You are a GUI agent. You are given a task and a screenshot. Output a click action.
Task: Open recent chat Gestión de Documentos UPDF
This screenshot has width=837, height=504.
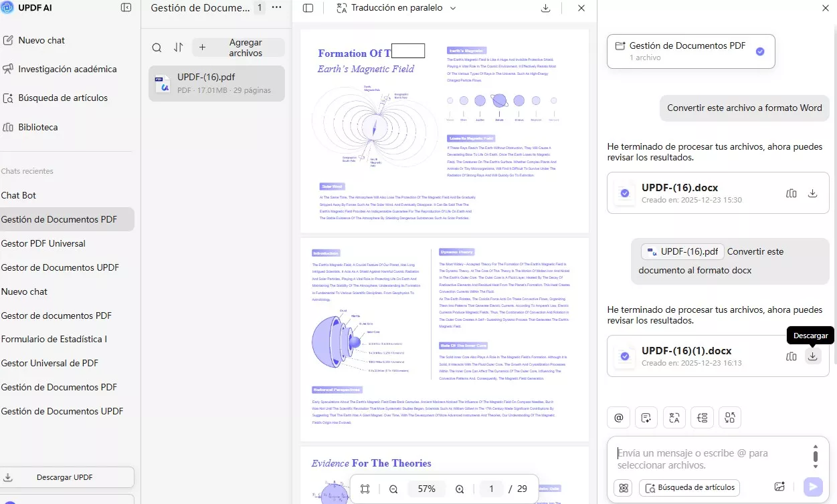[x=62, y=411]
